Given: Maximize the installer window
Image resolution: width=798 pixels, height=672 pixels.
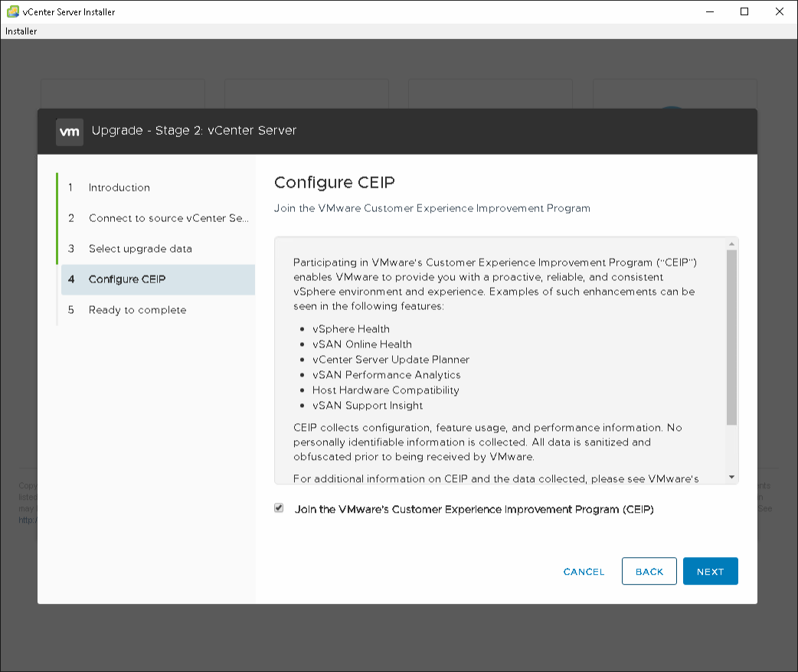Looking at the screenshot, I should (x=744, y=11).
